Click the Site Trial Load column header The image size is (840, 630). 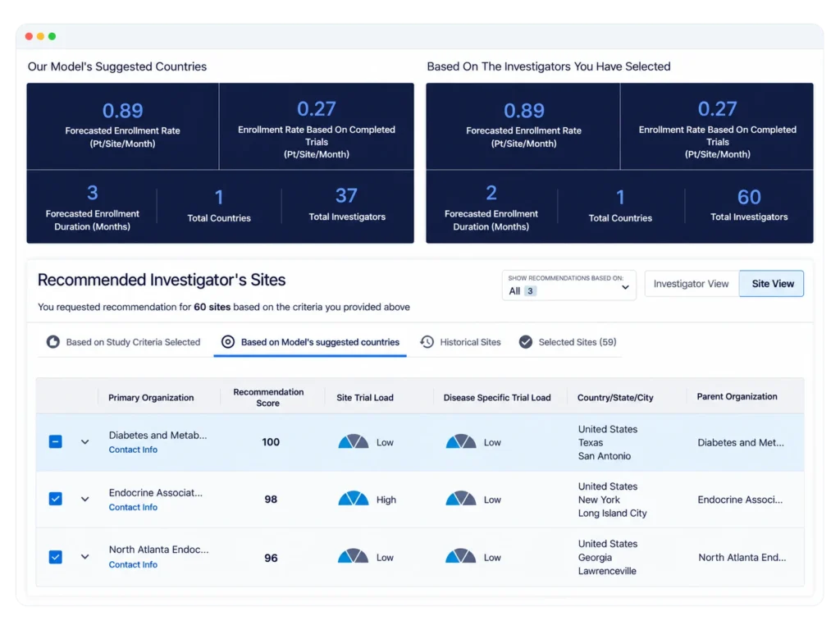pyautogui.click(x=365, y=398)
